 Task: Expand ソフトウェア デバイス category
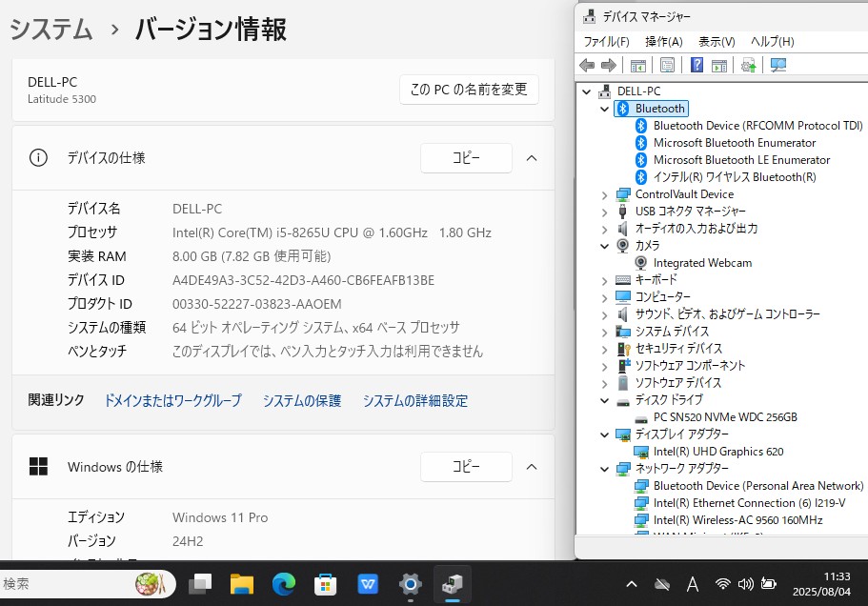604,384
